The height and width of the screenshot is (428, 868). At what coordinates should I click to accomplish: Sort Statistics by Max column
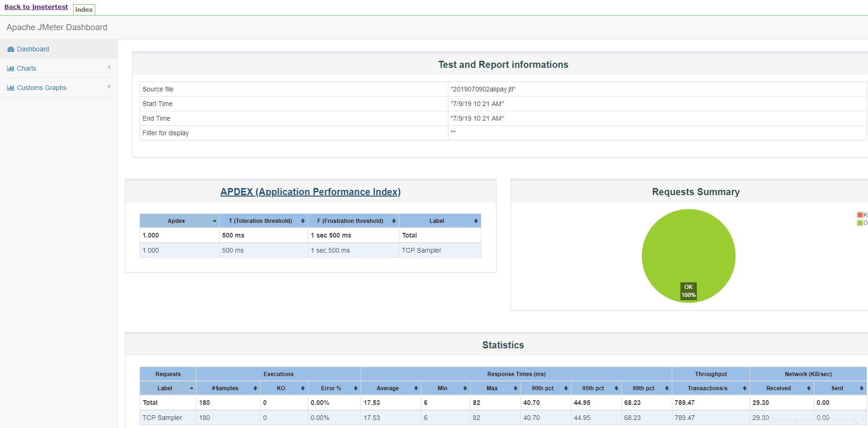pyautogui.click(x=496, y=388)
